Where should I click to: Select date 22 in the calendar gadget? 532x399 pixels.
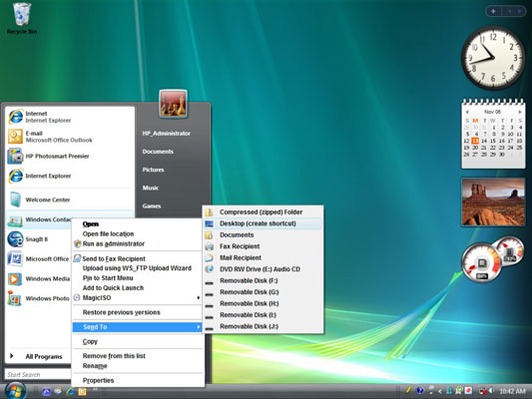pyautogui.click(x=493, y=148)
